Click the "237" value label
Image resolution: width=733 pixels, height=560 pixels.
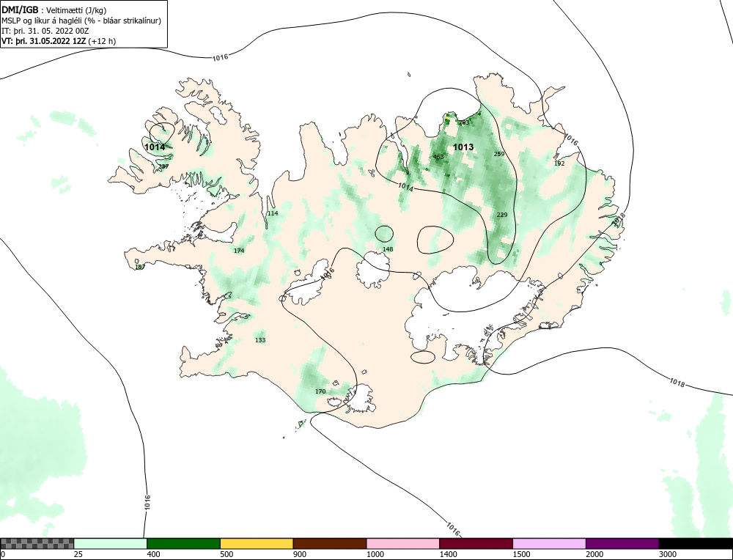[x=163, y=166]
